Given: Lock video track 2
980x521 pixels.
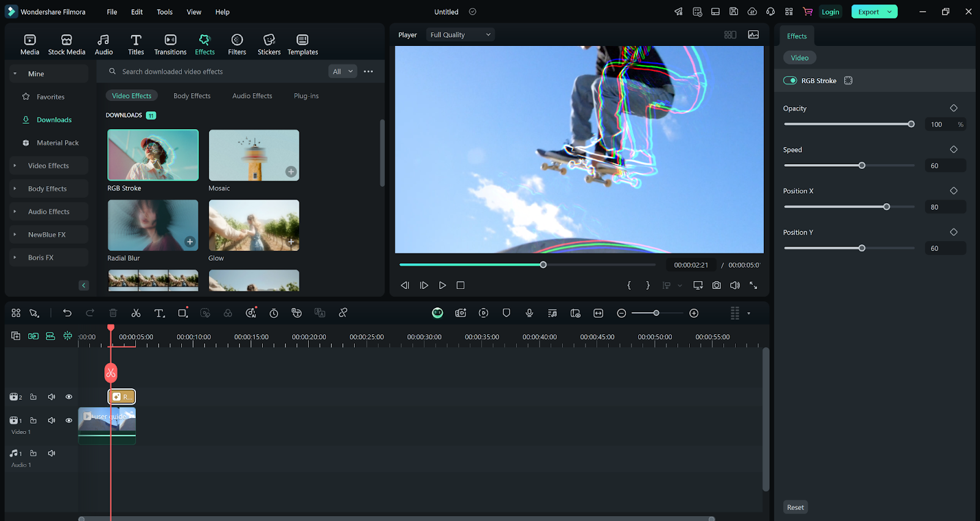Looking at the screenshot, I should 33,397.
